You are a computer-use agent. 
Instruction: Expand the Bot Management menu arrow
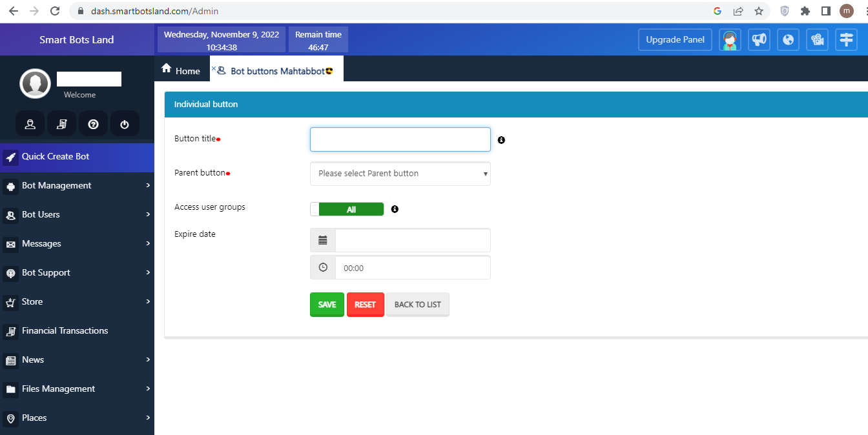click(148, 185)
